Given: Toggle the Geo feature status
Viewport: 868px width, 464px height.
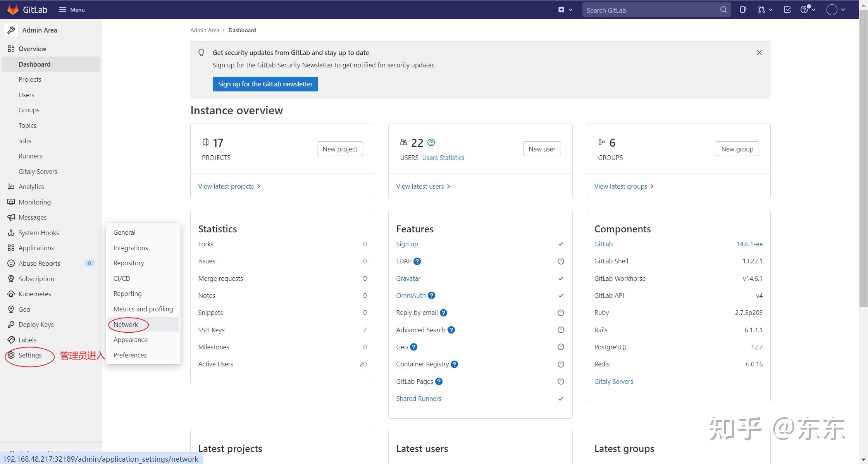Looking at the screenshot, I should click(x=561, y=347).
